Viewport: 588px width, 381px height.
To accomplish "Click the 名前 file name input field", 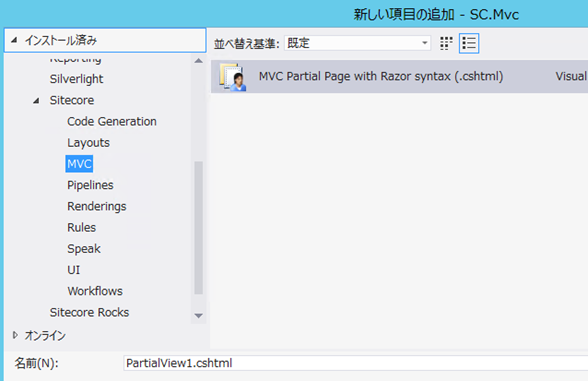I will pyautogui.click(x=356, y=363).
